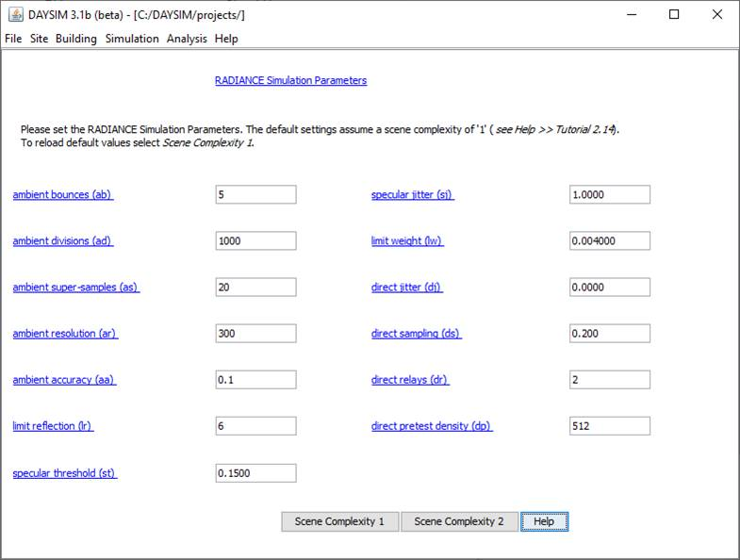The image size is (740, 560).
Task: Open the direct relays (dr) link
Action: (x=410, y=380)
